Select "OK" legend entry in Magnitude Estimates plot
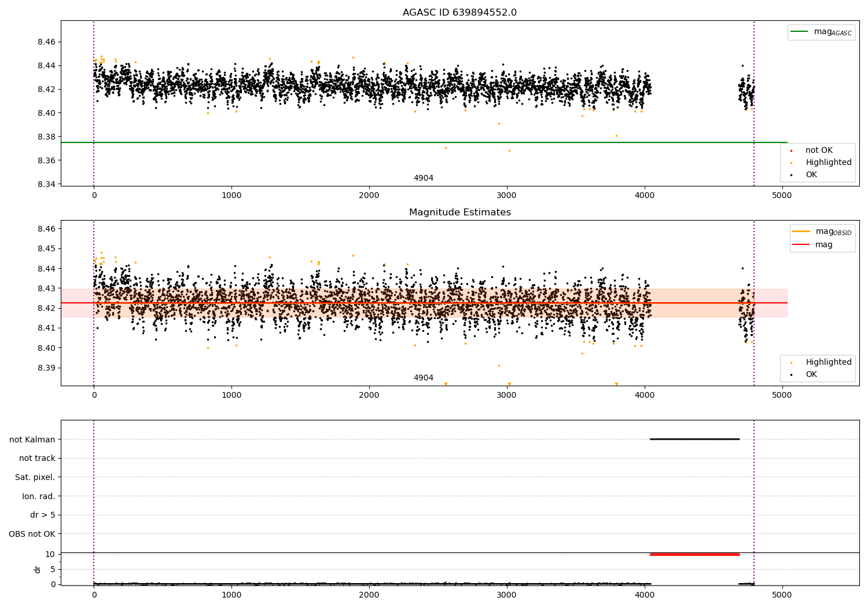The width and height of the screenshot is (868, 608). pos(804,375)
